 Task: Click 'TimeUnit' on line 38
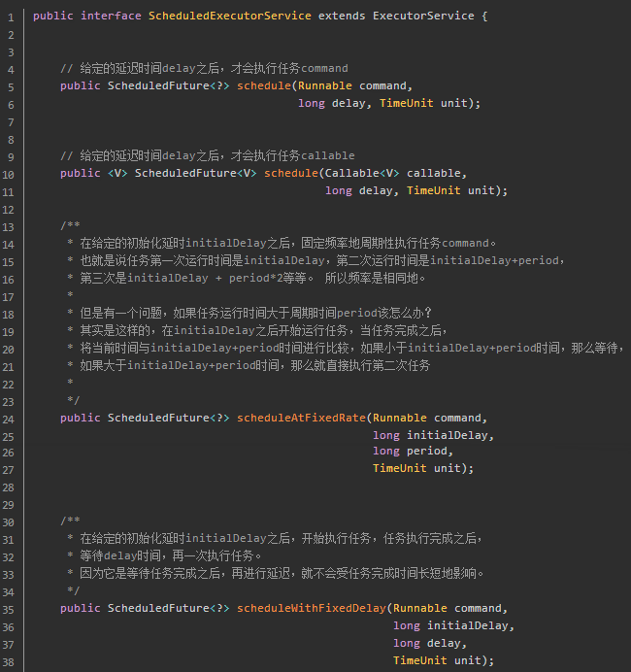click(420, 660)
